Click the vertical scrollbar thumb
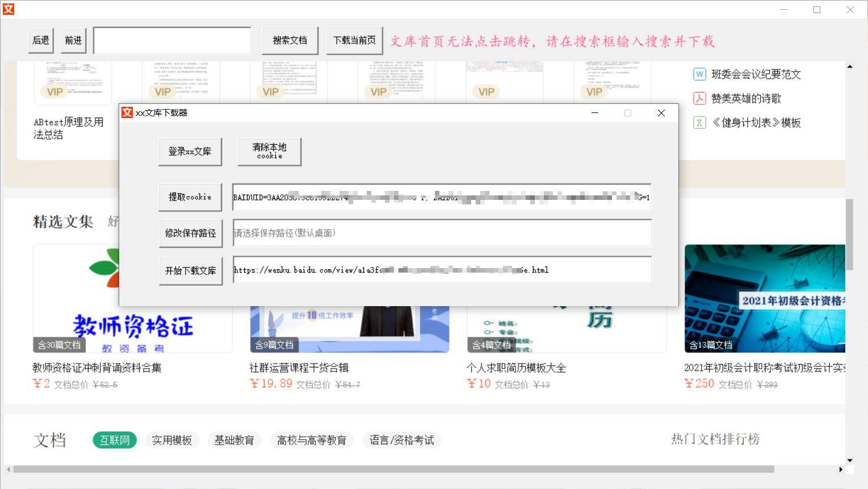Screen dimensions: 868x489 [x=849, y=234]
